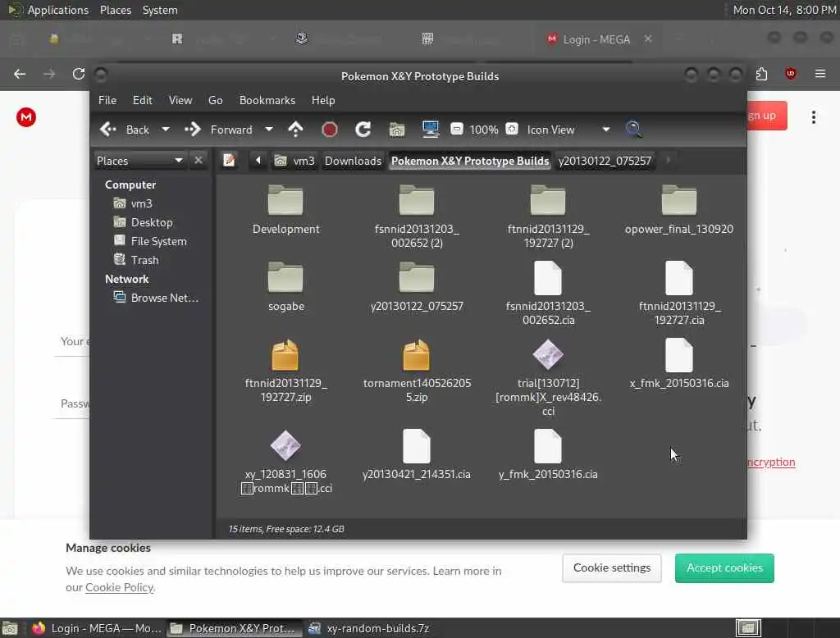Open the Edit menu
Viewport: 840px width, 638px height.
(142, 100)
